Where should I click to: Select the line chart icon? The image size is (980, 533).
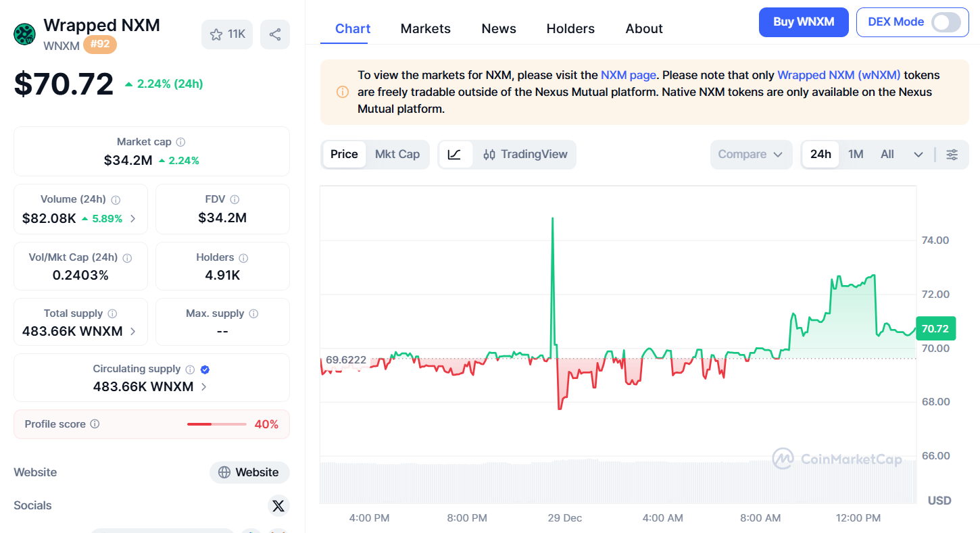pyautogui.click(x=455, y=155)
